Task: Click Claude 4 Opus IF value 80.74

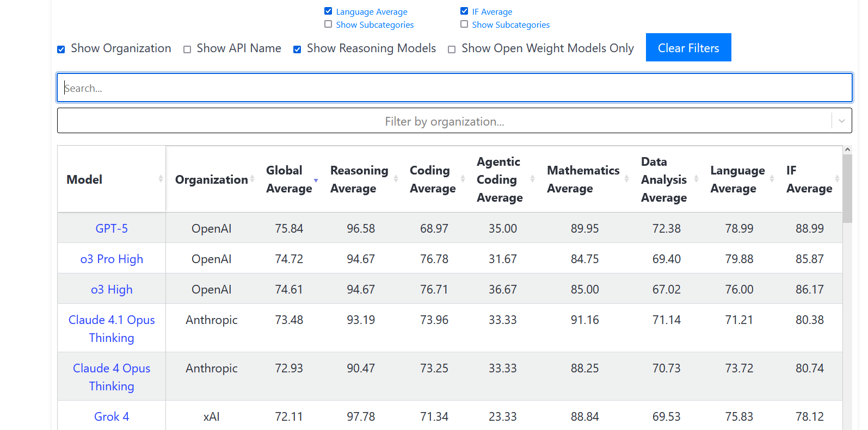Action: tap(810, 368)
